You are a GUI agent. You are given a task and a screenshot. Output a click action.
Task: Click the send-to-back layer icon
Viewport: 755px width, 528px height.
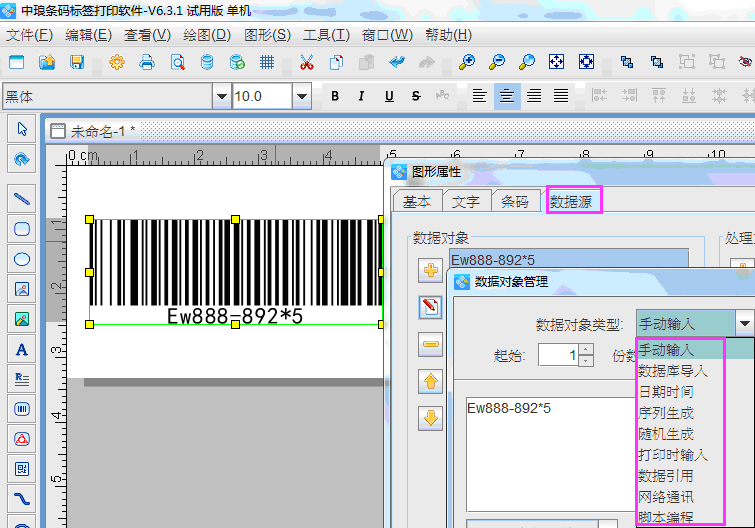click(657, 62)
